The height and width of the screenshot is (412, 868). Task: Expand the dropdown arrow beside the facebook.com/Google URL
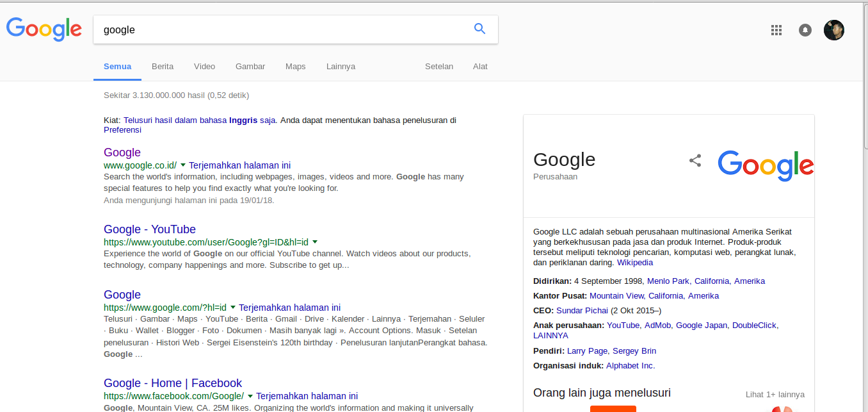(250, 396)
